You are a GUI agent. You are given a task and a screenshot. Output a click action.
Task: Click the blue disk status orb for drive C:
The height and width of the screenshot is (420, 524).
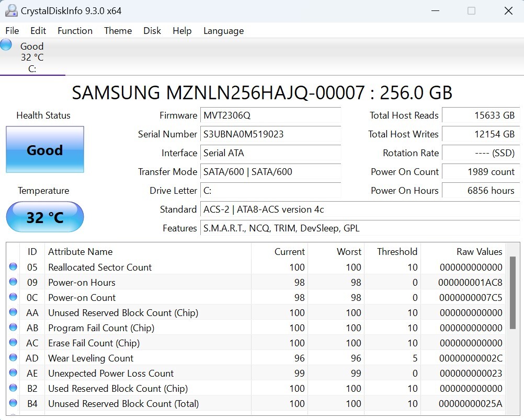(6, 45)
